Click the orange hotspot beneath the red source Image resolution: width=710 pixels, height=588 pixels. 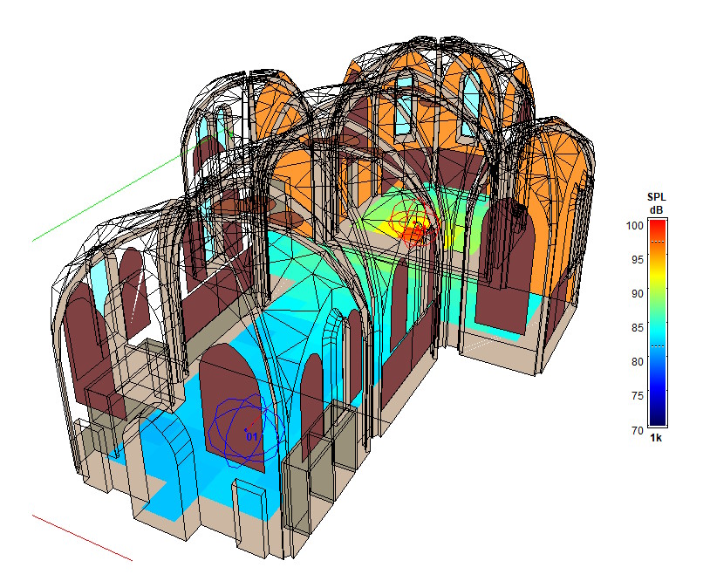click(x=415, y=236)
